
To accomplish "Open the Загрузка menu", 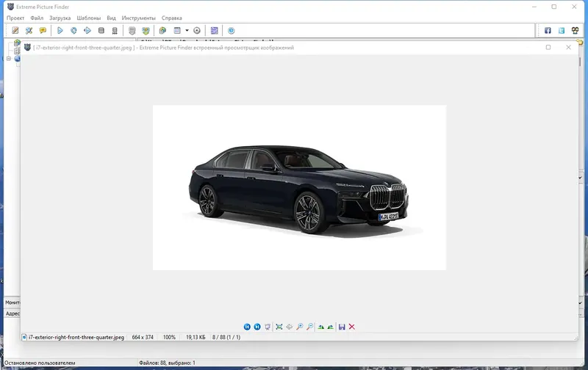I will tap(60, 18).
